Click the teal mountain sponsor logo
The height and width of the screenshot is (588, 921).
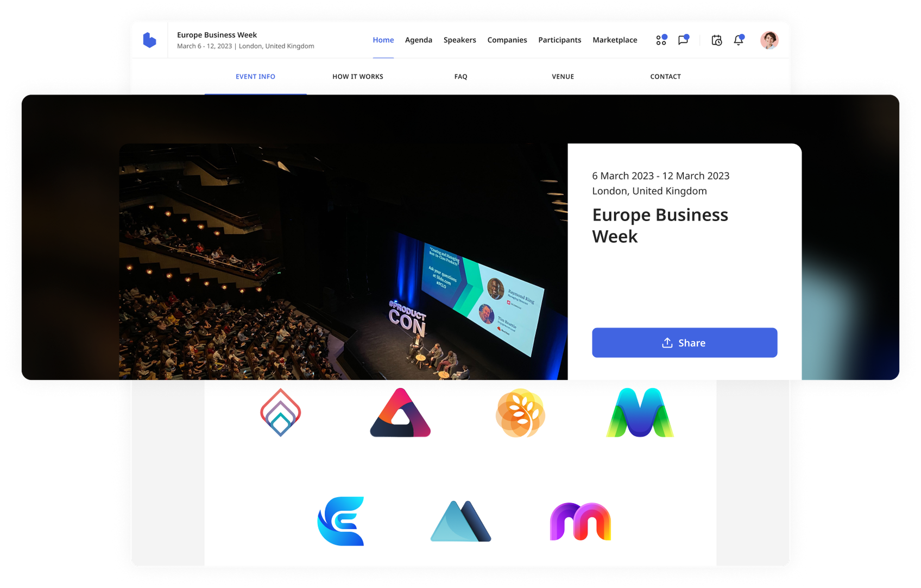coord(460,521)
